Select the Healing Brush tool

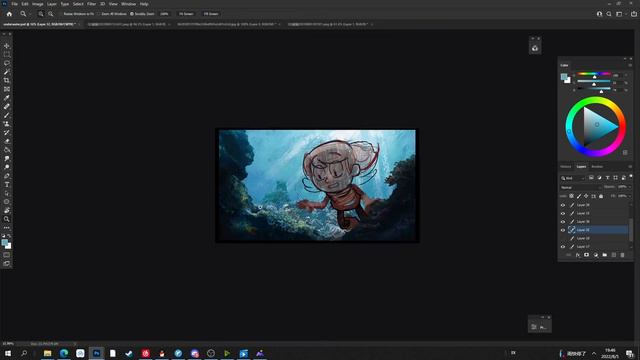[x=7, y=107]
